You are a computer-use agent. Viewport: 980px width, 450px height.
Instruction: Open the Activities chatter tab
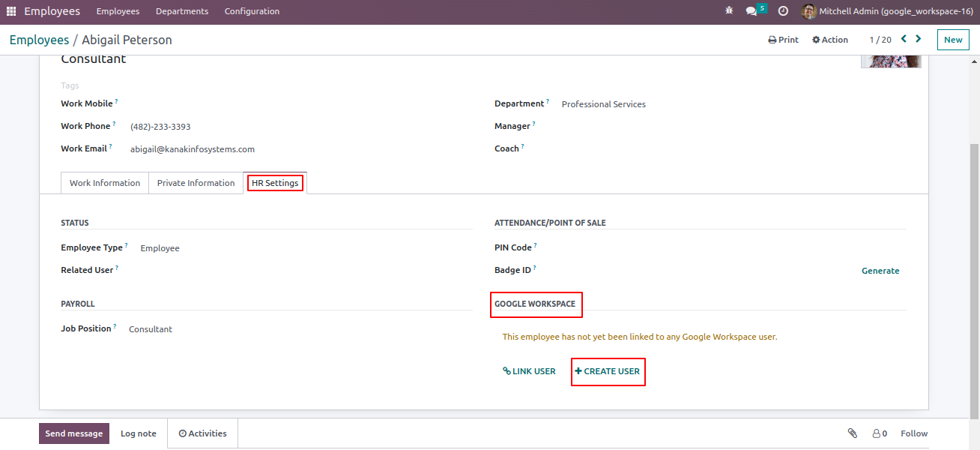pos(202,433)
